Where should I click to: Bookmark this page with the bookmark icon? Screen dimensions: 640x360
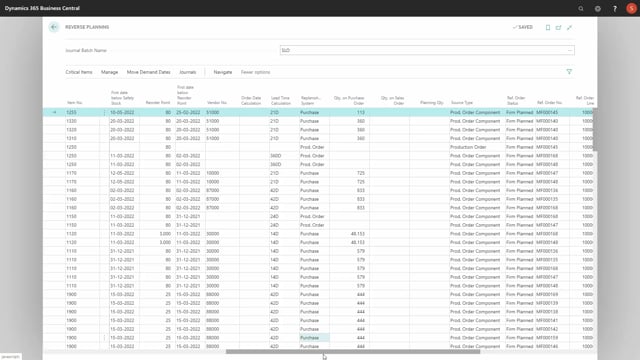[x=548, y=27]
